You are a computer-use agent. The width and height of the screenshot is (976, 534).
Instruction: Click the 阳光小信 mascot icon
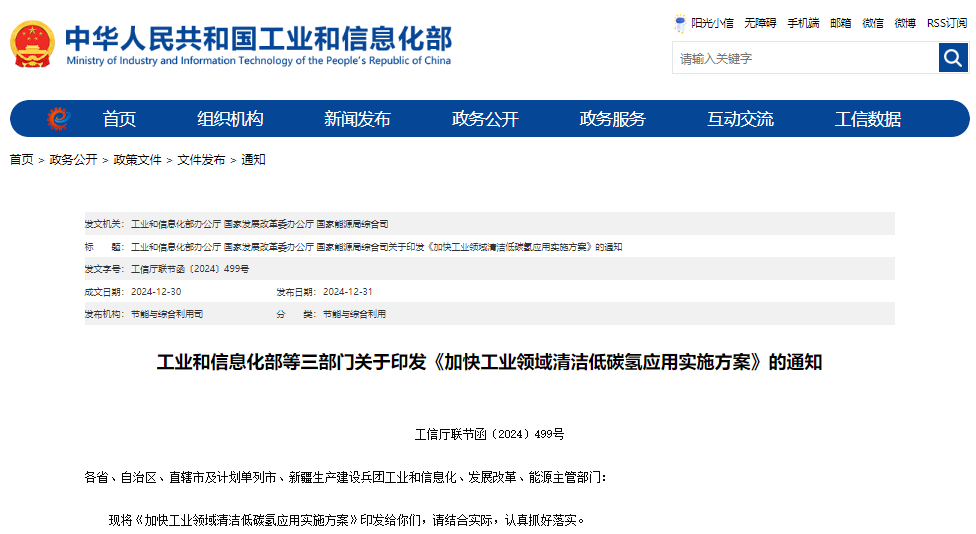681,23
